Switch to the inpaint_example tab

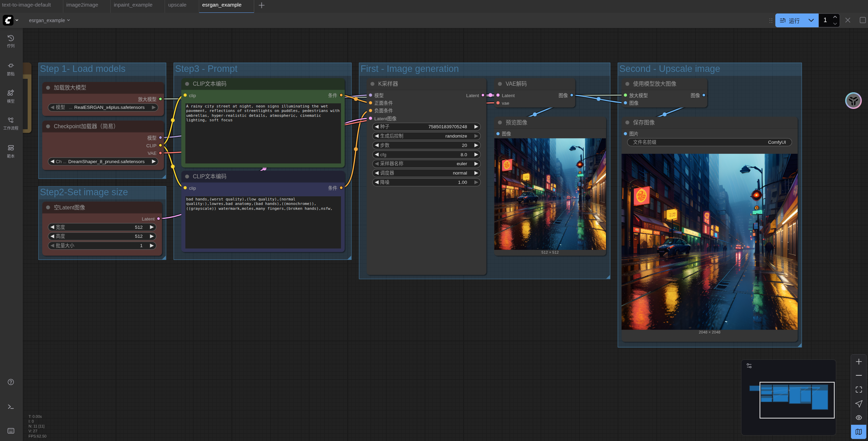[x=133, y=5]
